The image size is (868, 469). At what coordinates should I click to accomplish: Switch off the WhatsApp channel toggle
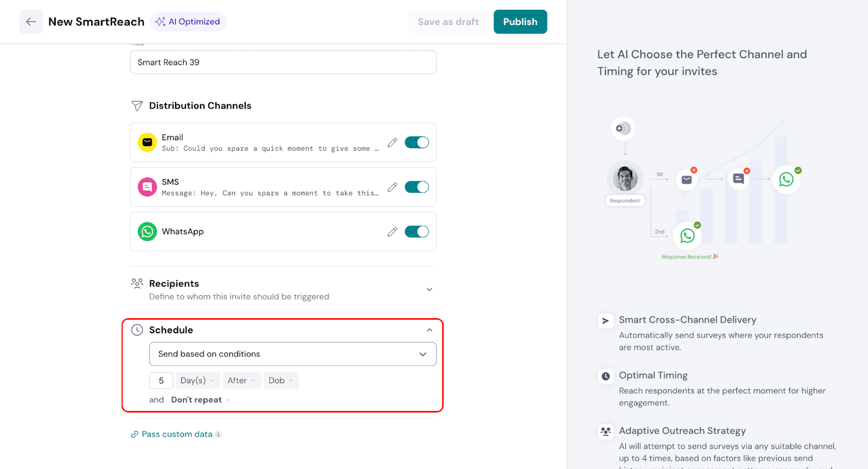pos(417,232)
